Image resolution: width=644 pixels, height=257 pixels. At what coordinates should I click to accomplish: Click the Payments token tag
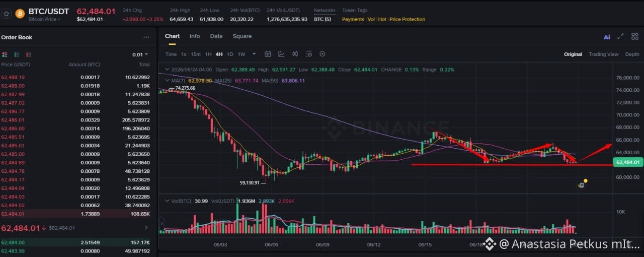tap(353, 19)
